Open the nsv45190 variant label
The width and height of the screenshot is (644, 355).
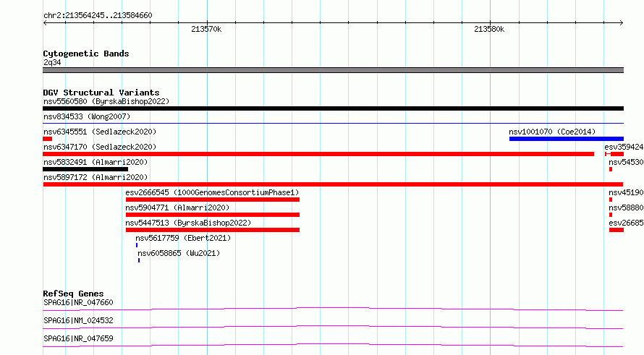coord(626,192)
